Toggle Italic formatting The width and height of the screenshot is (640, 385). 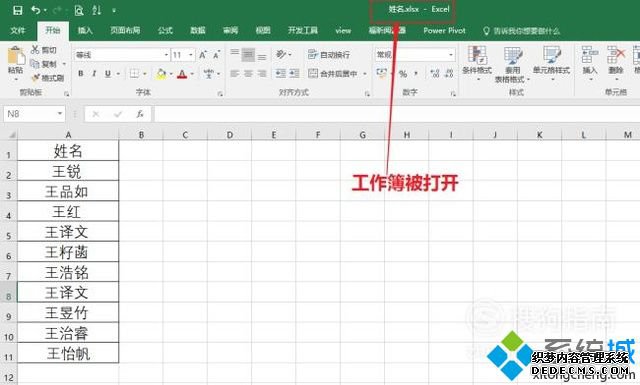94,74
